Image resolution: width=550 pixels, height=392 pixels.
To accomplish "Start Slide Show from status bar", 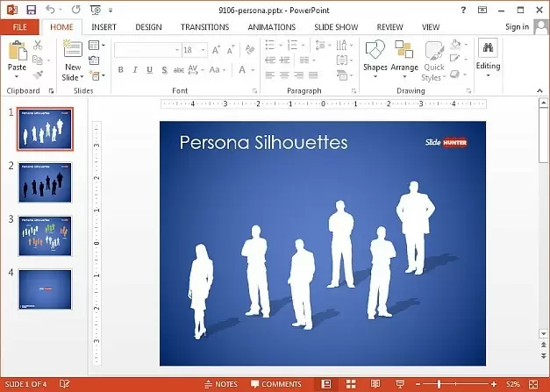I will pyautogui.click(x=399, y=384).
